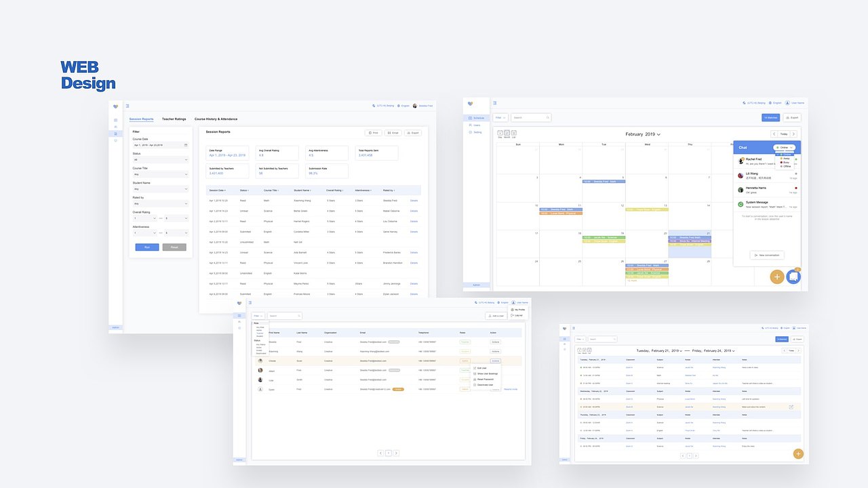868x488 pixels.
Task: Open the February 2019 month dropdown
Action: [x=643, y=134]
